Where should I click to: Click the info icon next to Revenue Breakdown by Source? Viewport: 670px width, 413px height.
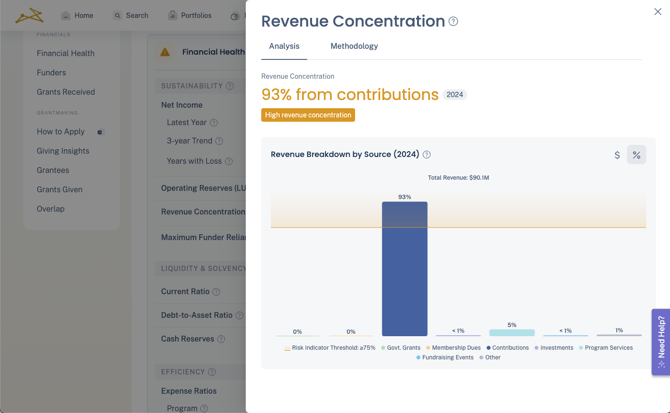(427, 155)
